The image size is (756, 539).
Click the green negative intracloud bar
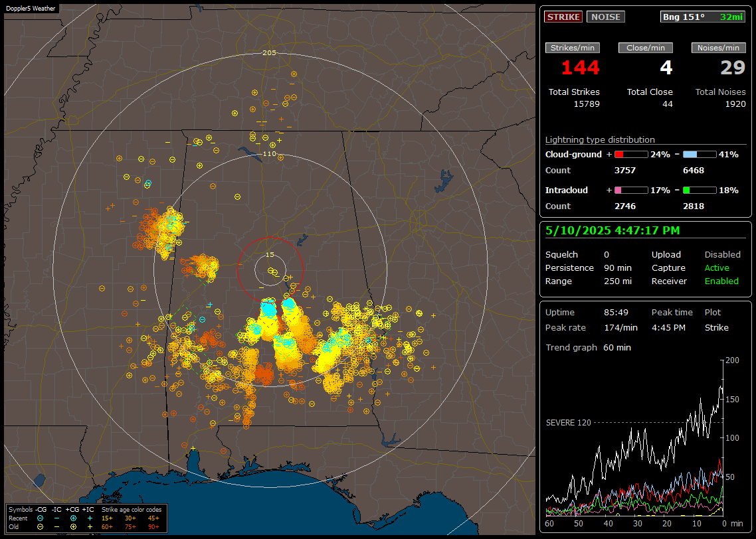pos(700,191)
